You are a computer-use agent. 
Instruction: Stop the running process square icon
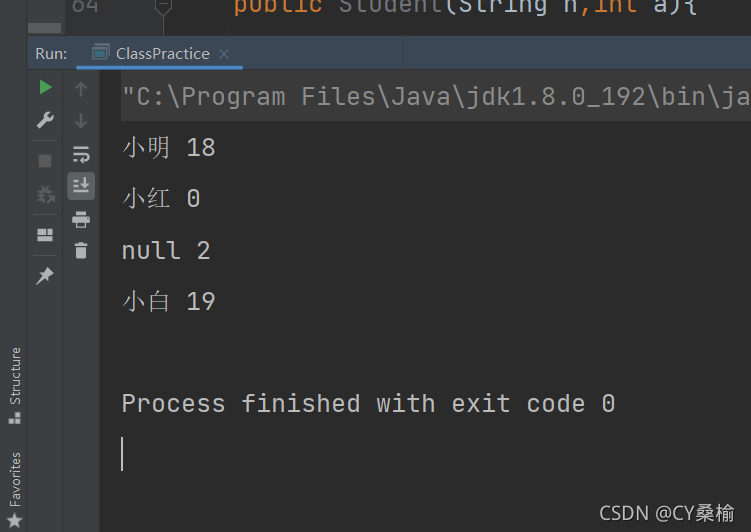tap(45, 161)
